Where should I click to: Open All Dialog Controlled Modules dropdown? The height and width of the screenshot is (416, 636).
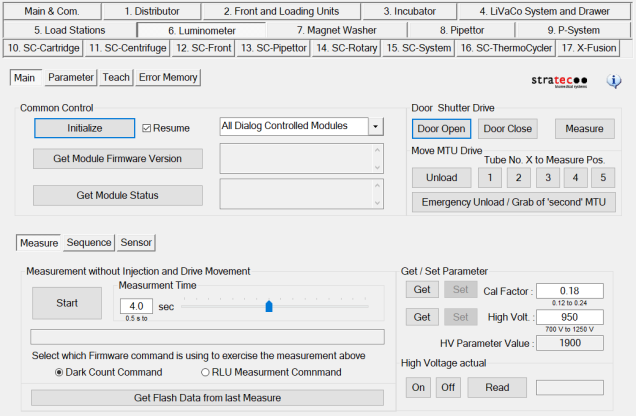point(375,126)
